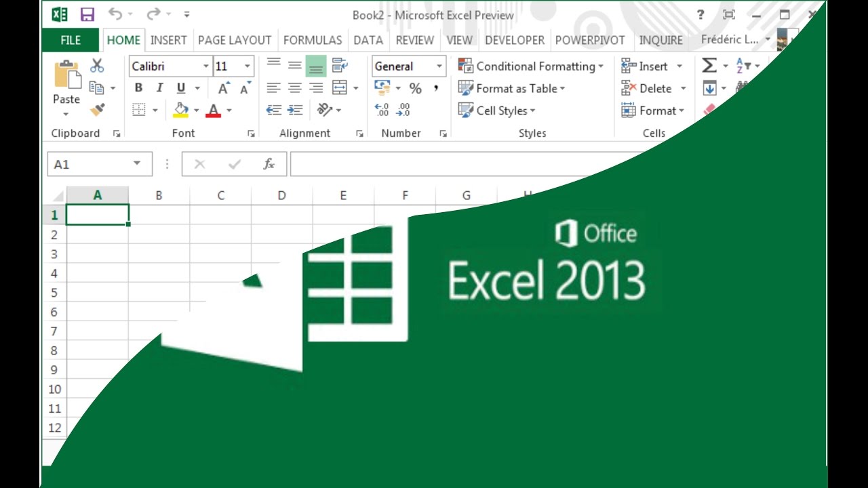Open Alignment group dialog launcher

point(359,134)
